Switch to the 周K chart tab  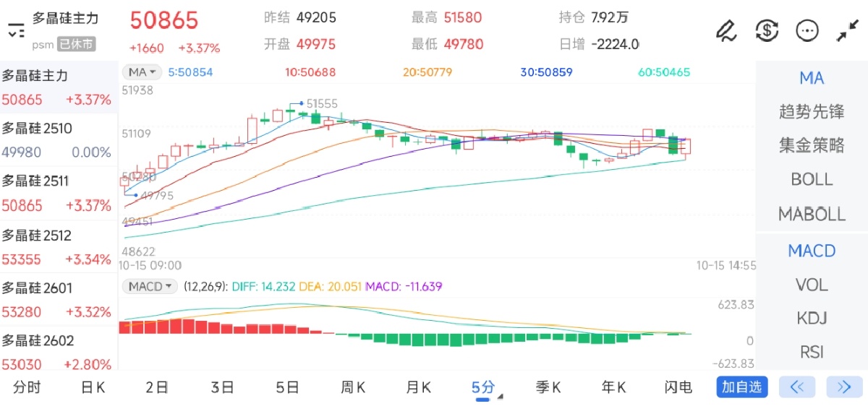click(352, 387)
